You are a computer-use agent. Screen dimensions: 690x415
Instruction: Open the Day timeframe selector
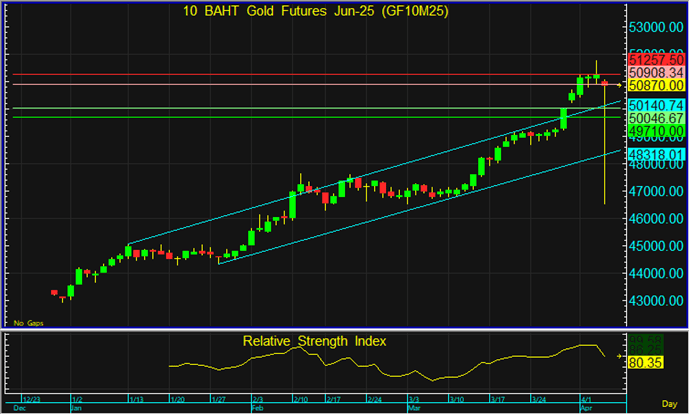pos(670,399)
